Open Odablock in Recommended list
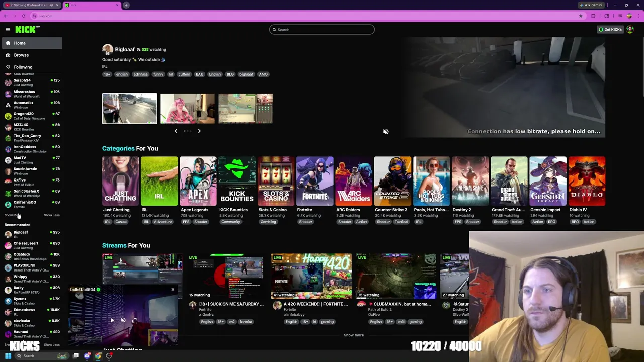644x362 pixels. (x=31, y=256)
